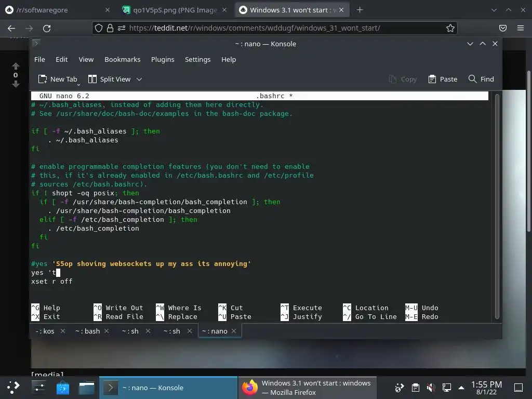The width and height of the screenshot is (532, 399).
Task: Click the Mozilla Firefox taskbar entry
Action: (308, 388)
